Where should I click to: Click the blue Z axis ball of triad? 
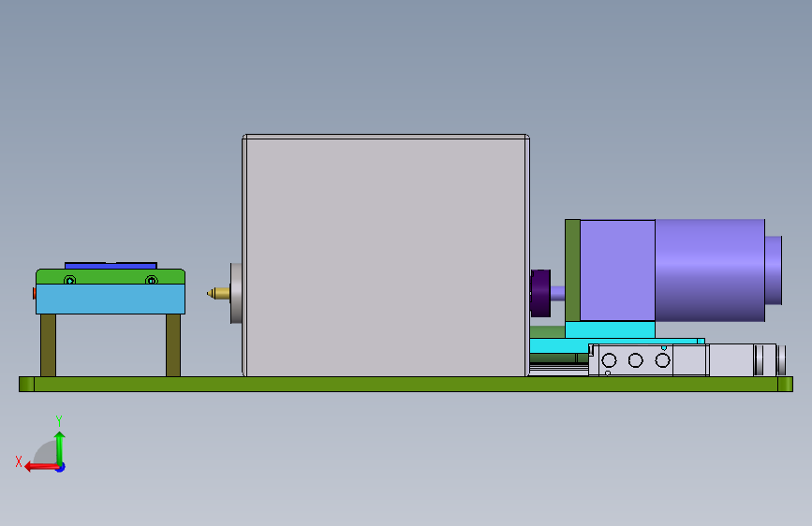coord(61,467)
